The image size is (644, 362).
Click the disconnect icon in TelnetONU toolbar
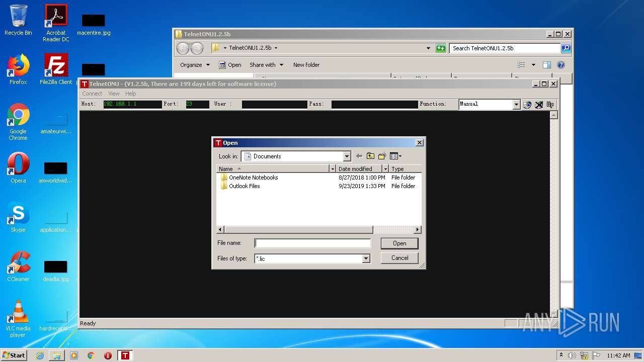(539, 105)
